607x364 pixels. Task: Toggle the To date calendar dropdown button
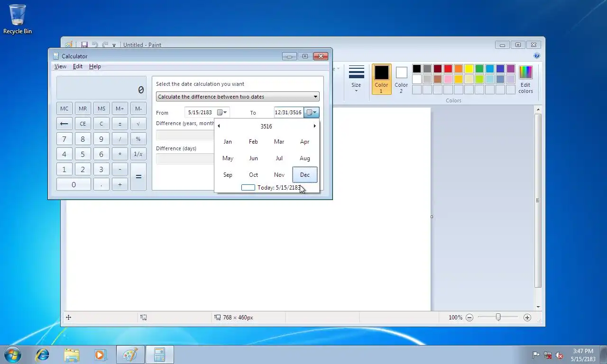click(x=312, y=112)
